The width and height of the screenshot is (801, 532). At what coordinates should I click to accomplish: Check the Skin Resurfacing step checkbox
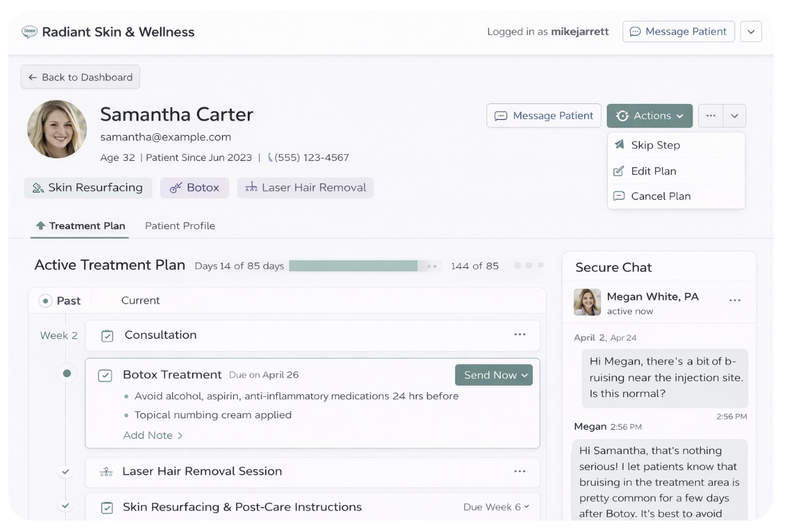pos(107,506)
